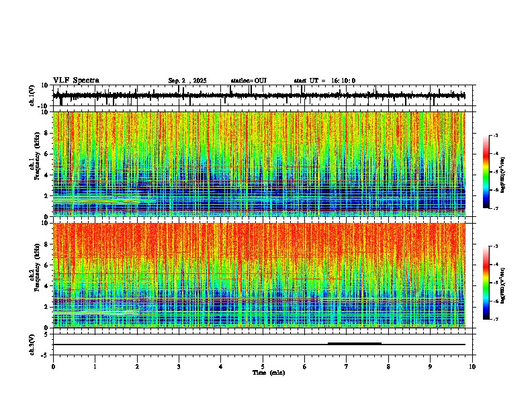Click the ch.1 colorbar log(PSD) label
This screenshot has height=411, width=532.
pos(502,175)
